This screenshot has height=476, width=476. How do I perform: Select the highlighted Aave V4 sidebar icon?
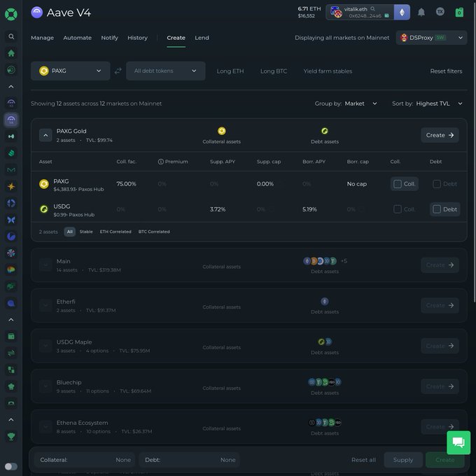(11, 120)
